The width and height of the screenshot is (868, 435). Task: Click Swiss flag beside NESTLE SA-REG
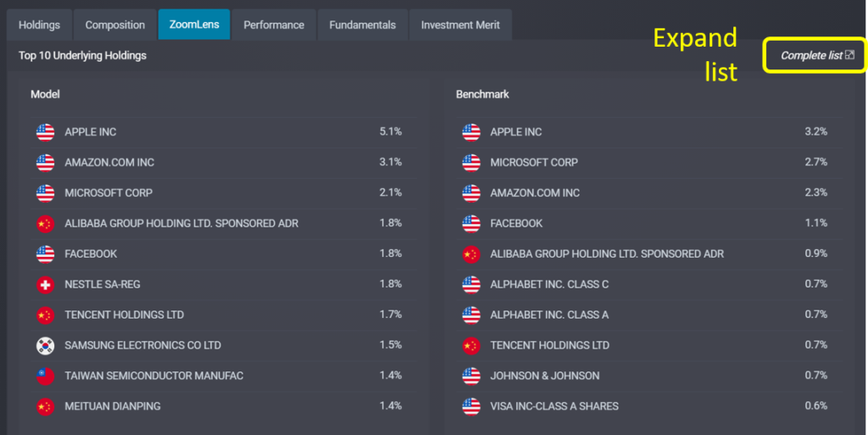click(x=46, y=284)
